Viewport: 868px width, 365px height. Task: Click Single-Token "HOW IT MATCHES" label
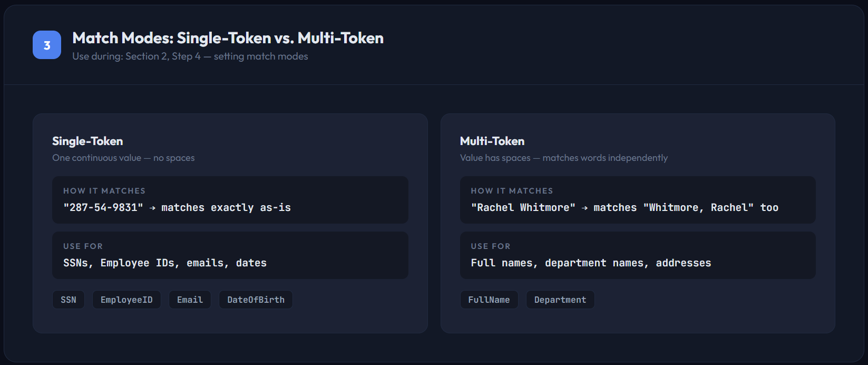pos(104,191)
